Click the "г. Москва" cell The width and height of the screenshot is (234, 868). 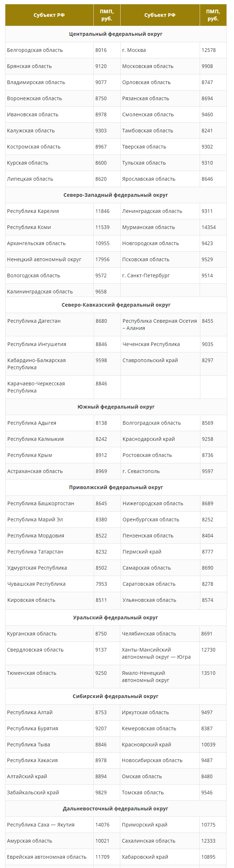coord(160,50)
